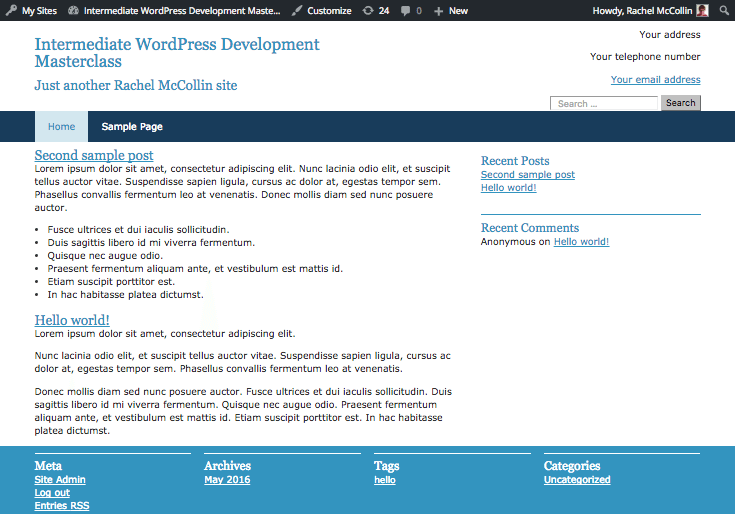This screenshot has height=514, width=735.
Task: Click the Entries RSS footer link
Action: (x=62, y=506)
